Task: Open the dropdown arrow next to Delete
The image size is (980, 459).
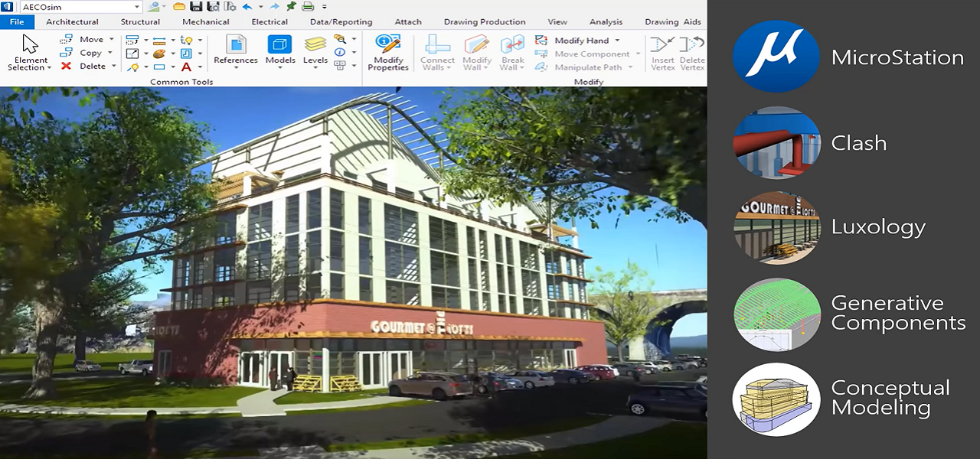Action: pos(113,66)
